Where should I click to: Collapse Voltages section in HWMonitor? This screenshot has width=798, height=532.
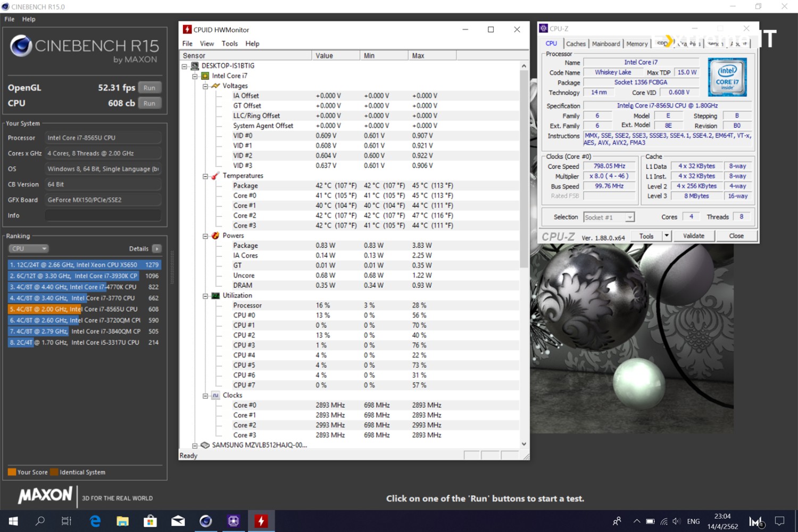click(205, 86)
